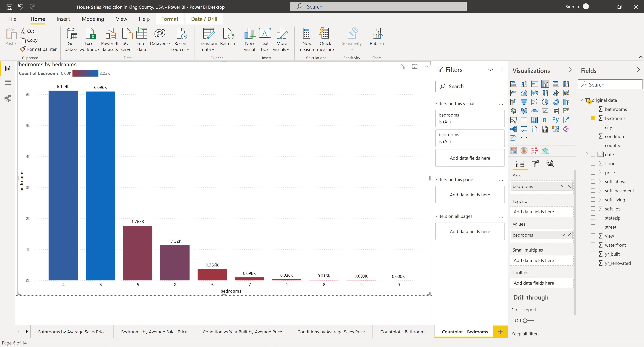Collapse the Filters pane
Viewport: 644px width, 347px height.
(x=502, y=69)
